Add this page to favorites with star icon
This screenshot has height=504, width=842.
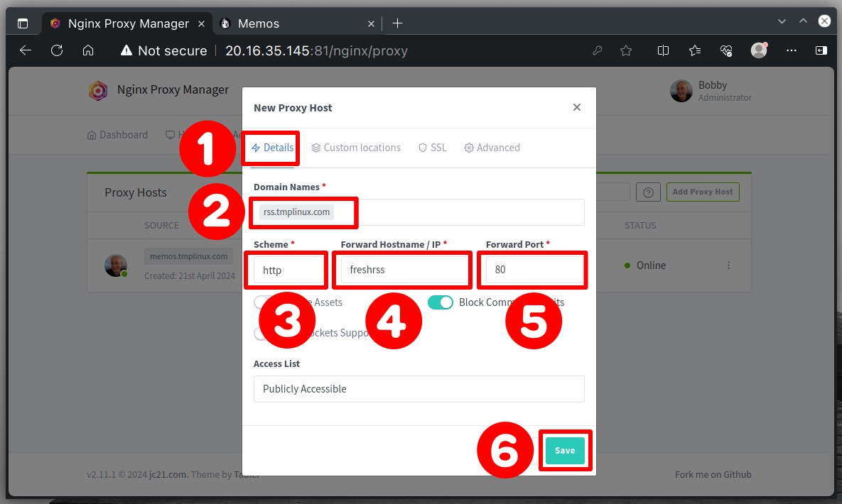tap(626, 50)
